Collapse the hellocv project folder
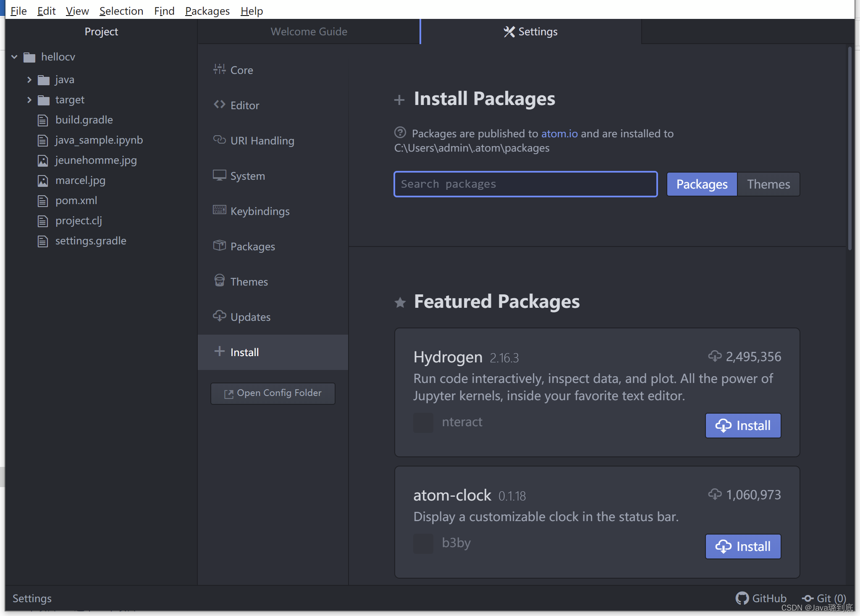Viewport: 860px width, 616px height. tap(15, 57)
